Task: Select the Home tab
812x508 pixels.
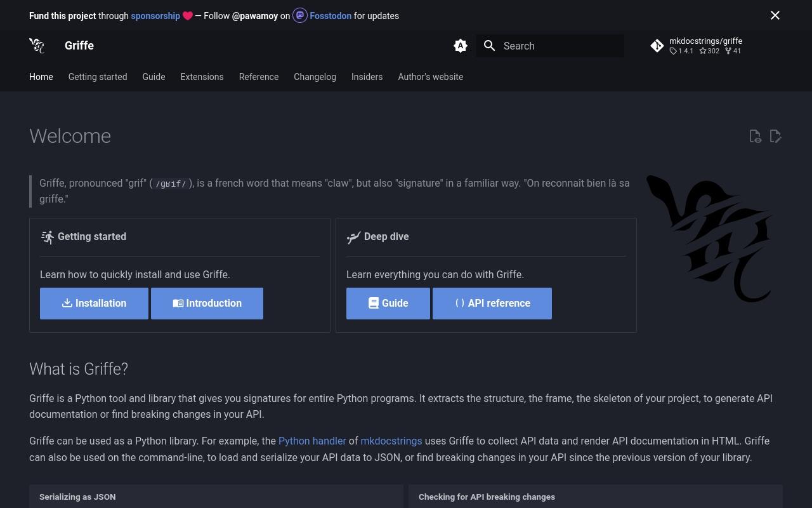Action: [41, 77]
